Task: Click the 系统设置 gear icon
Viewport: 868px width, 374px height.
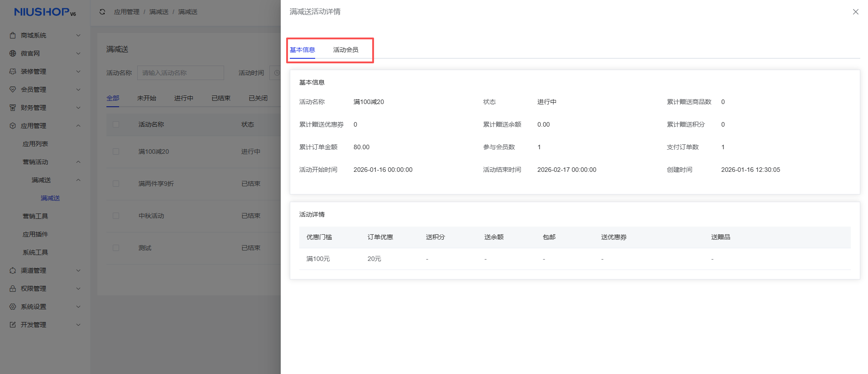Action: point(13,307)
